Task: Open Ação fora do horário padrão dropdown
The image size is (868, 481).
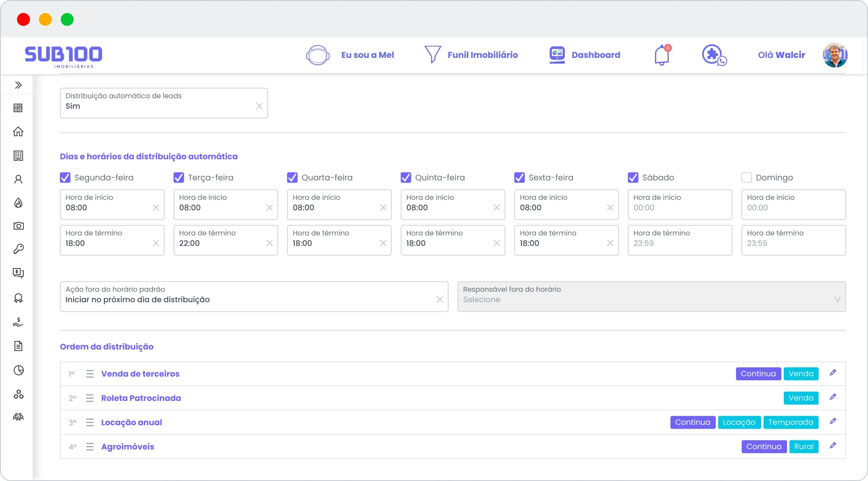Action: click(x=254, y=296)
